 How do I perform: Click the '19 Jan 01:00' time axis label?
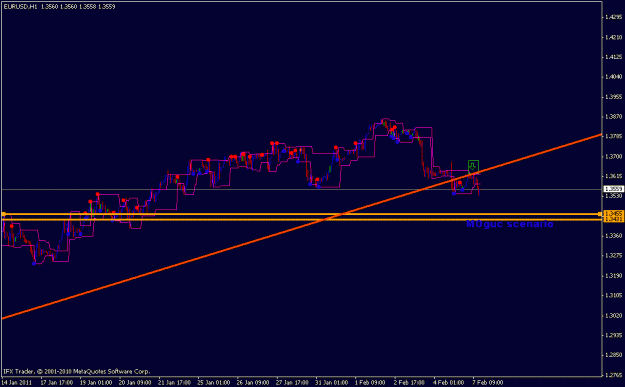pos(96,383)
